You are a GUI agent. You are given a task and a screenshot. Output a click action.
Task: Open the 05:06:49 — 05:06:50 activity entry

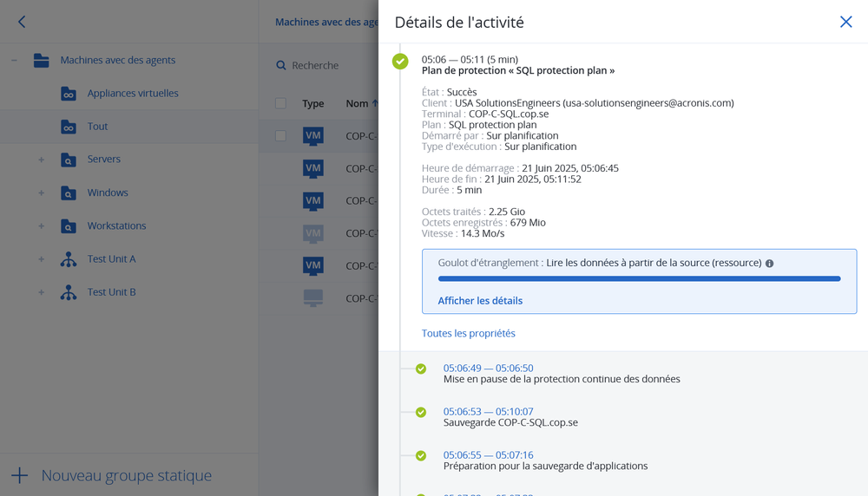[x=488, y=369]
